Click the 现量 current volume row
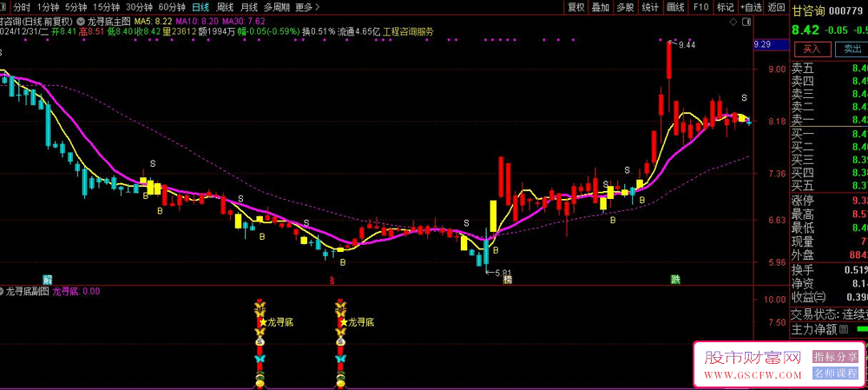Image resolution: width=868 pixels, height=390 pixels. coord(829,241)
